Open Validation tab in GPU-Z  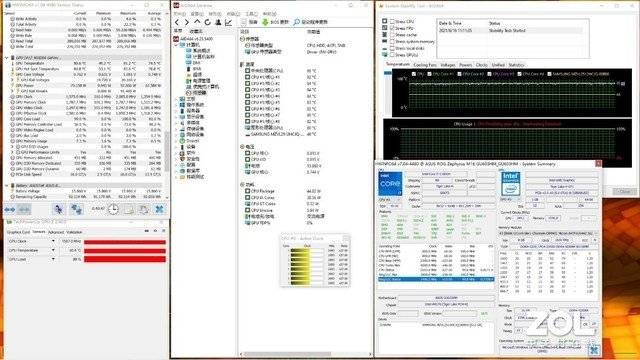click(x=74, y=232)
